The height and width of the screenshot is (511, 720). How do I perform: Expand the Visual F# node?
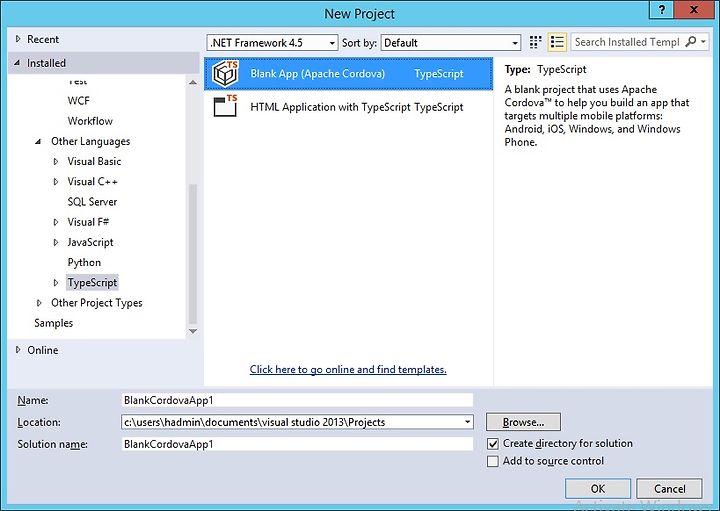[x=56, y=222]
